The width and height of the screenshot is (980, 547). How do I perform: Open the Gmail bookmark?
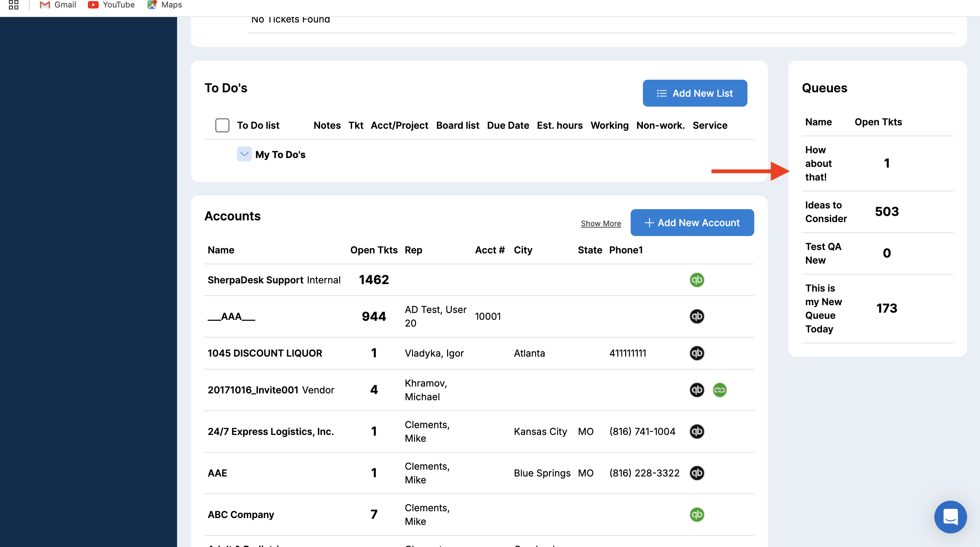(x=58, y=5)
